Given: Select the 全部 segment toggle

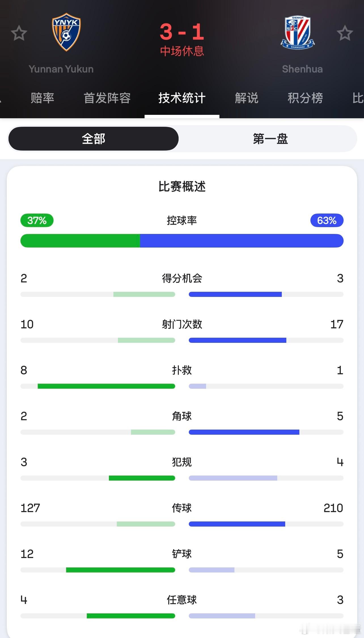Looking at the screenshot, I should [94, 139].
